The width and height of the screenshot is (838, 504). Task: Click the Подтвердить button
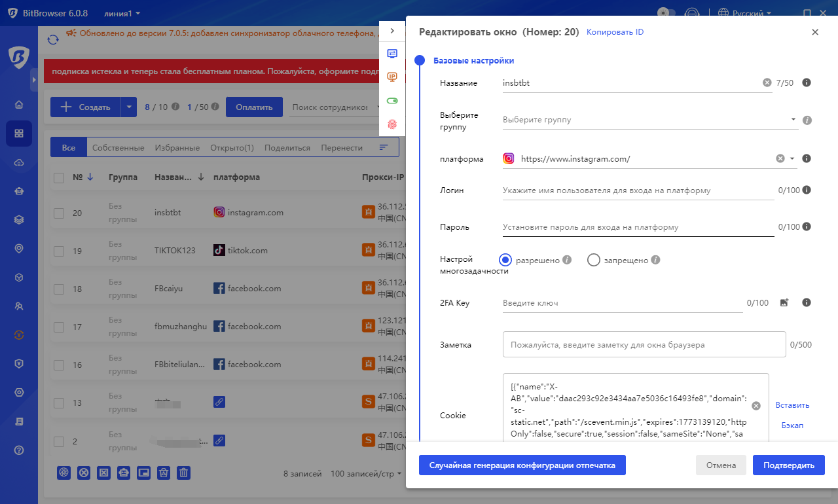tap(788, 465)
